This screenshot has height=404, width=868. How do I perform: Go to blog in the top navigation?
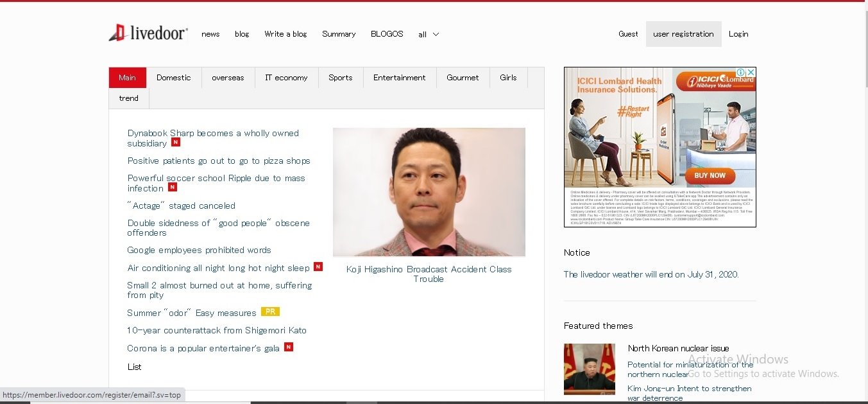tap(242, 34)
